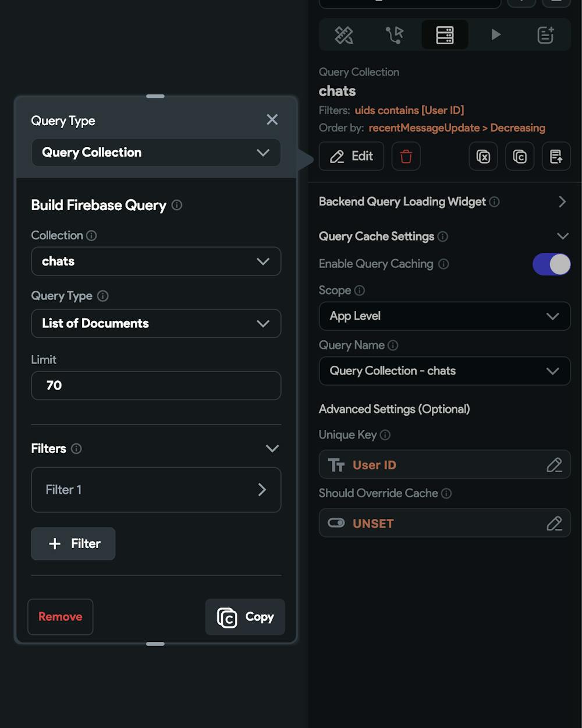
Task: Open the Query Collection type dropdown
Action: click(x=156, y=153)
